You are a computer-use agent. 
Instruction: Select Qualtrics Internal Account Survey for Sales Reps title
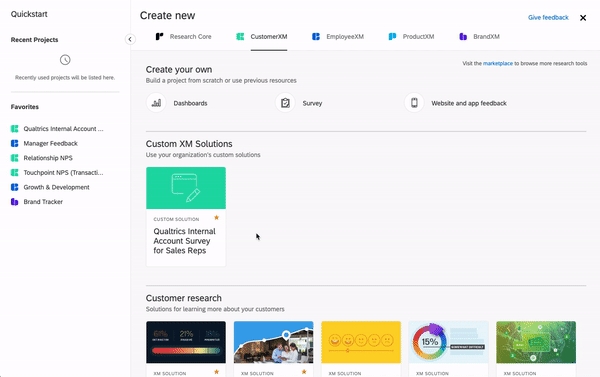pos(184,241)
